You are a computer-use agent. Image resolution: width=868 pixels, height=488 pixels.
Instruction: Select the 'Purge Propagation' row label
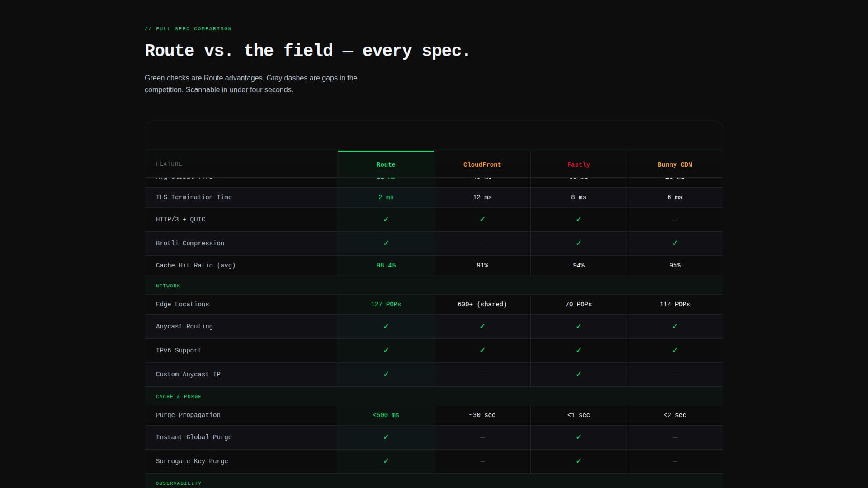point(188,415)
